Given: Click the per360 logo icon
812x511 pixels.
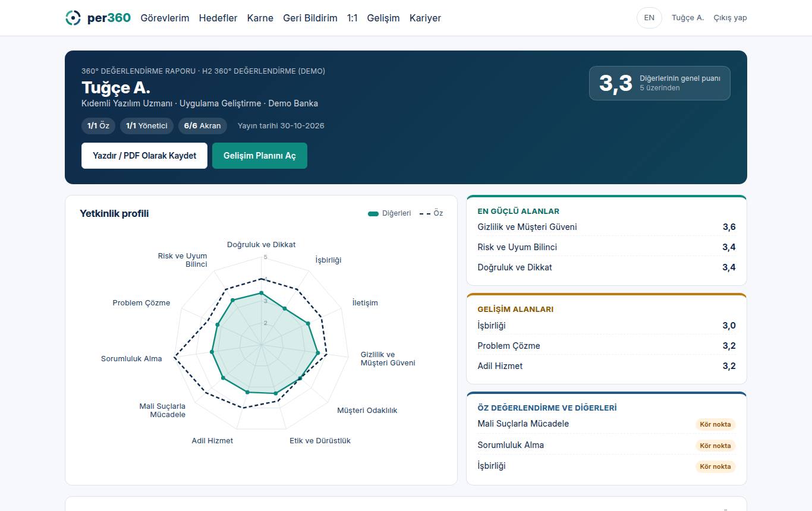Looking at the screenshot, I should pos(73,18).
